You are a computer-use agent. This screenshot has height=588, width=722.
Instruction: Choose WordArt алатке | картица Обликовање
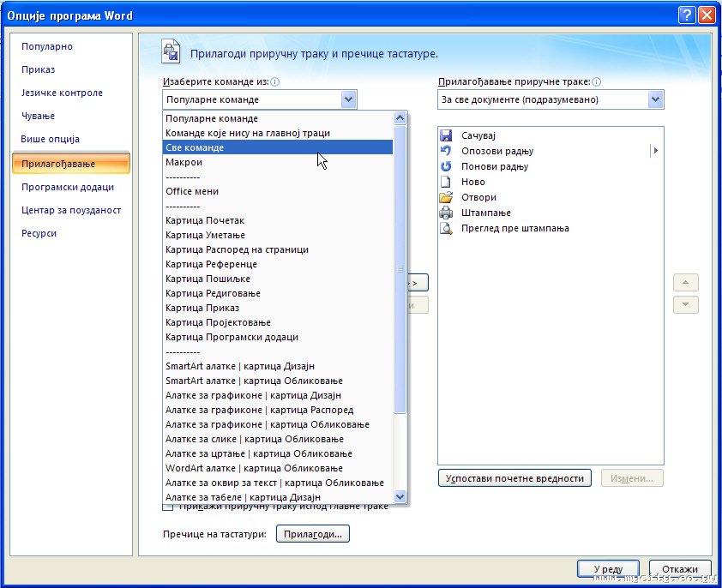point(278,468)
